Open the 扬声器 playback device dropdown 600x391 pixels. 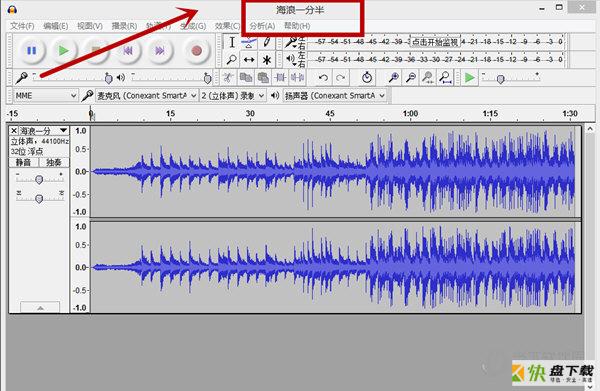334,95
